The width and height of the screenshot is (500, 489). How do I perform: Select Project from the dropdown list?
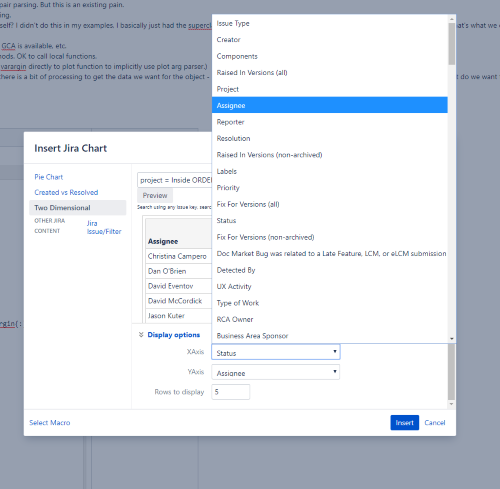(330, 89)
